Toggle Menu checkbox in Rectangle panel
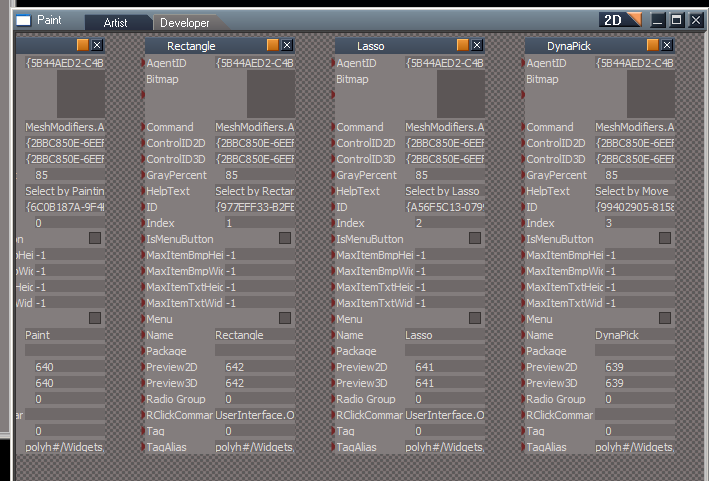Screen dimensions: 709x481 pyautogui.click(x=285, y=318)
